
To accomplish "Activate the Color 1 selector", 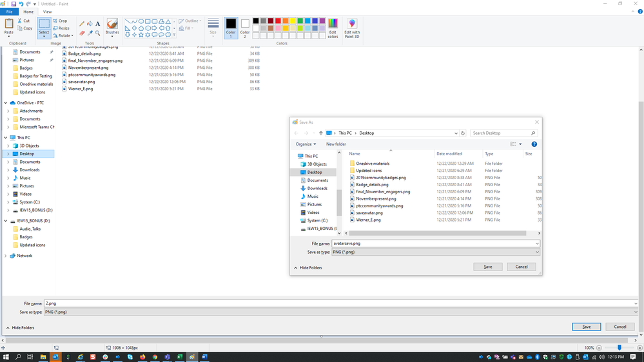I will coord(231,28).
